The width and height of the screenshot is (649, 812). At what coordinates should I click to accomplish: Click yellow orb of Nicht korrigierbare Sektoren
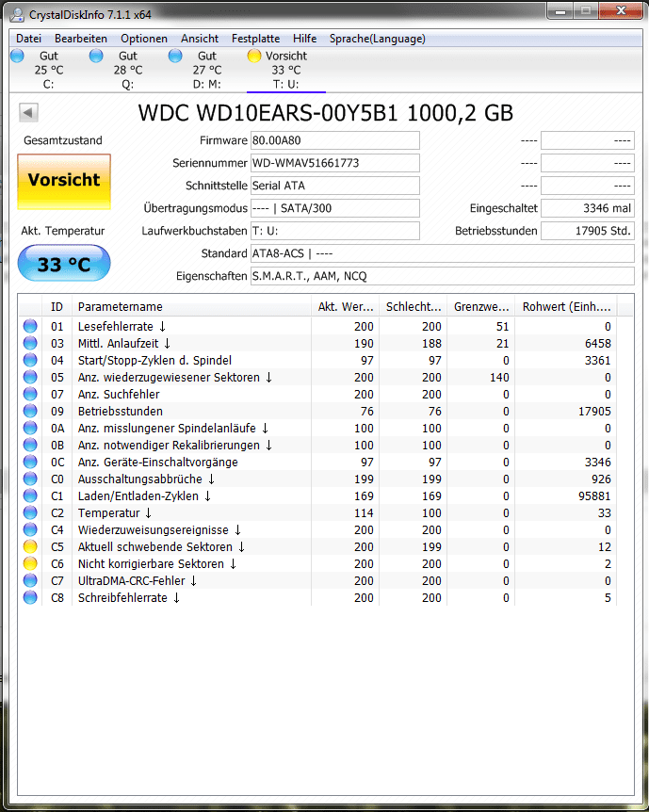click(30, 564)
